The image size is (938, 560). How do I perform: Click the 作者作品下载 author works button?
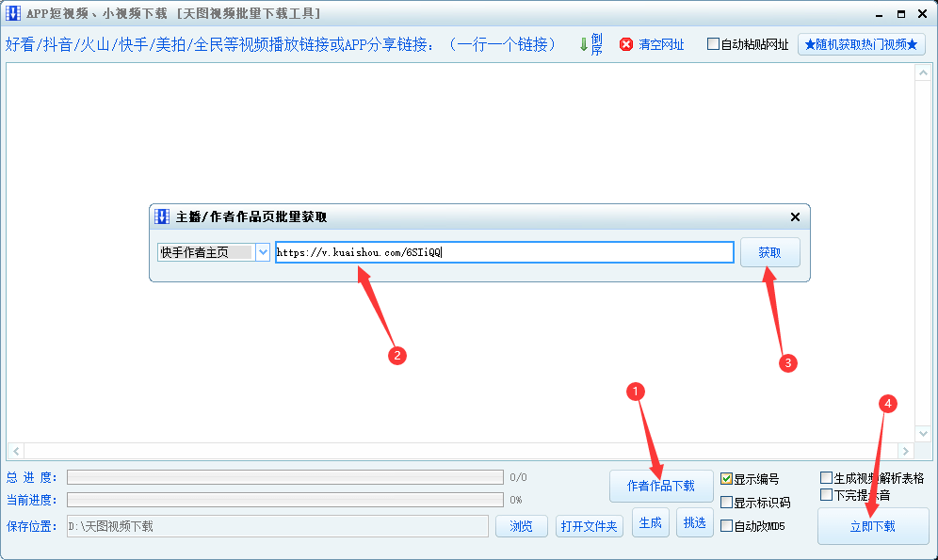click(662, 487)
